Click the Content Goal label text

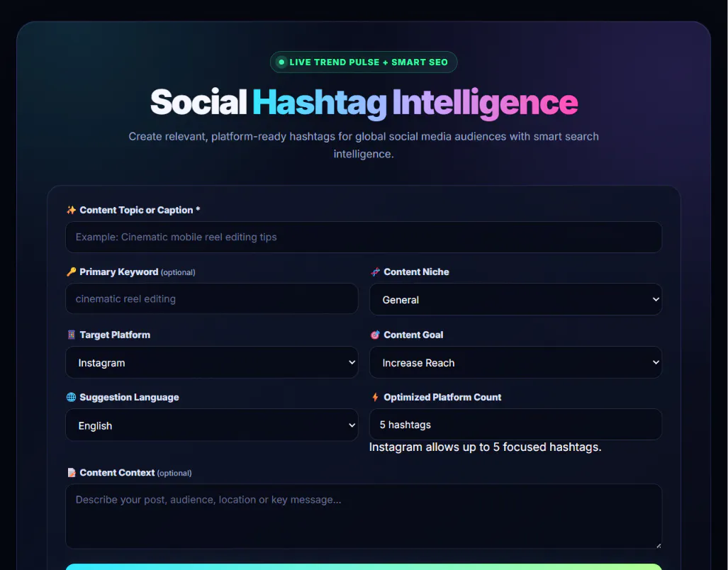tap(413, 335)
